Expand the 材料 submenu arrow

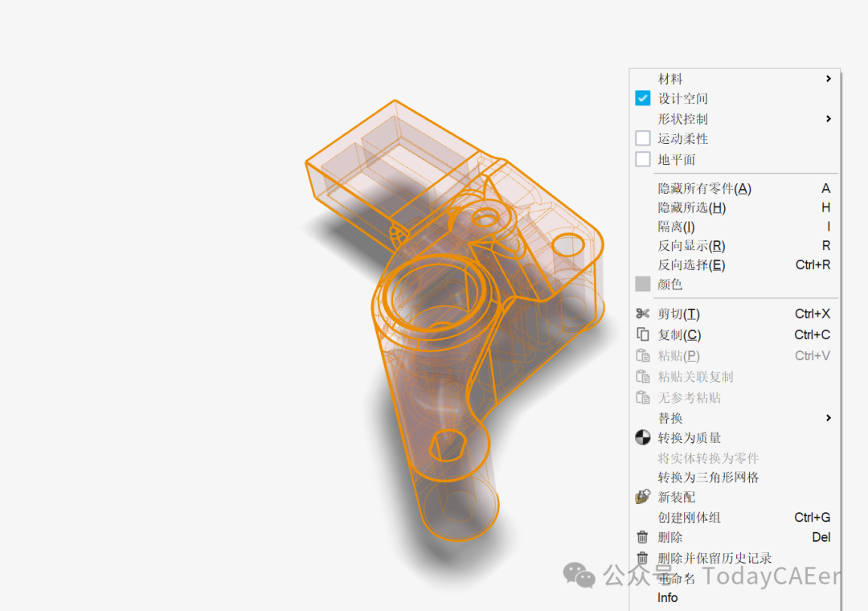pos(828,79)
